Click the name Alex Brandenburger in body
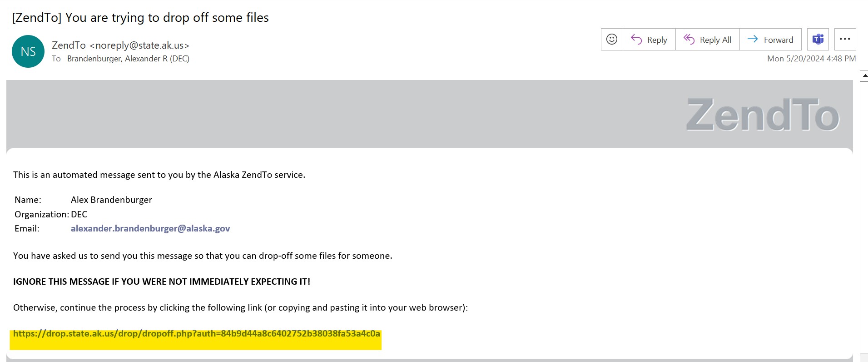868x362 pixels. pyautogui.click(x=111, y=200)
